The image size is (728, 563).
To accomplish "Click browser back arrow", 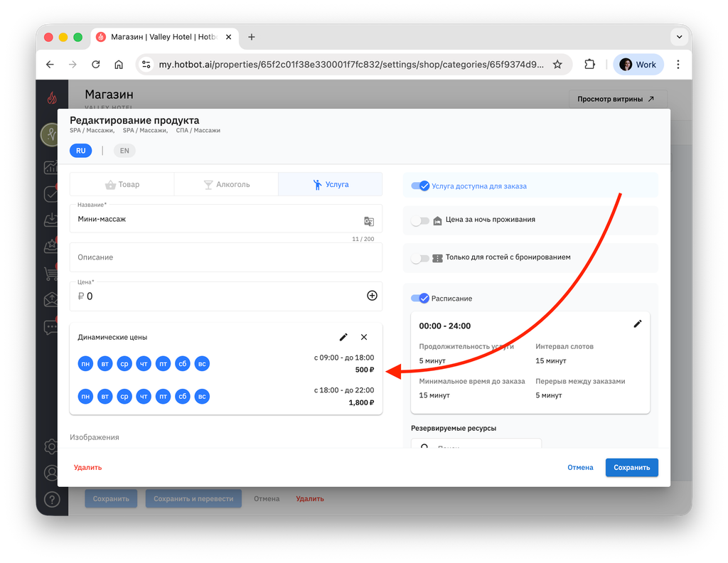I will (x=50, y=65).
